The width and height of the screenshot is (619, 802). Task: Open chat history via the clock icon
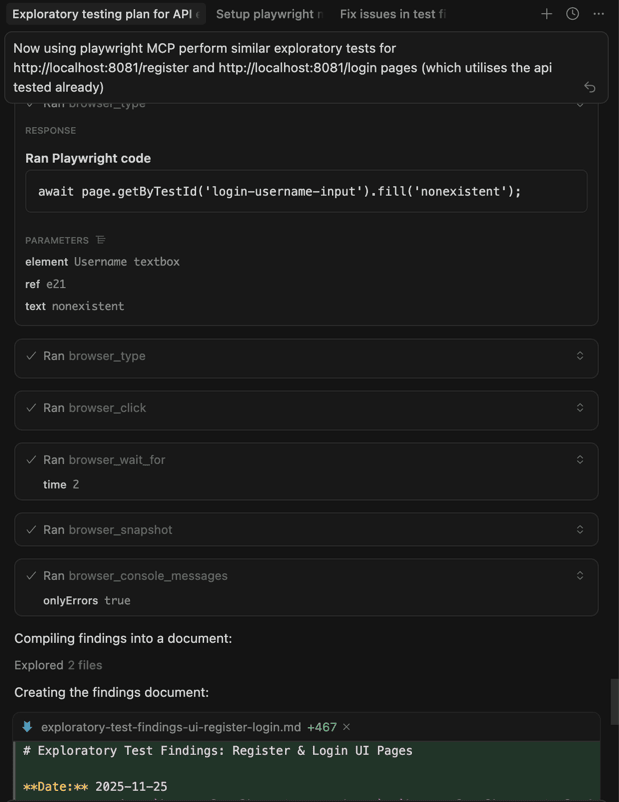pos(570,14)
